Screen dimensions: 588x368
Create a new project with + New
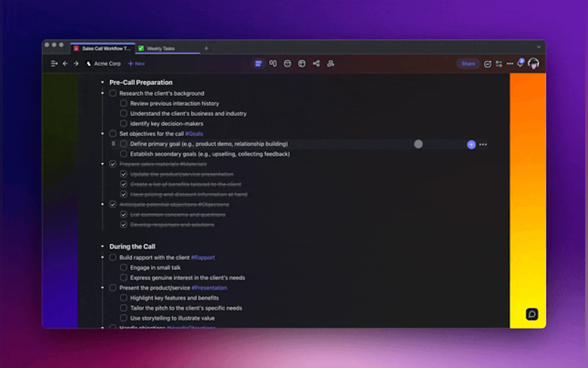[x=136, y=64]
